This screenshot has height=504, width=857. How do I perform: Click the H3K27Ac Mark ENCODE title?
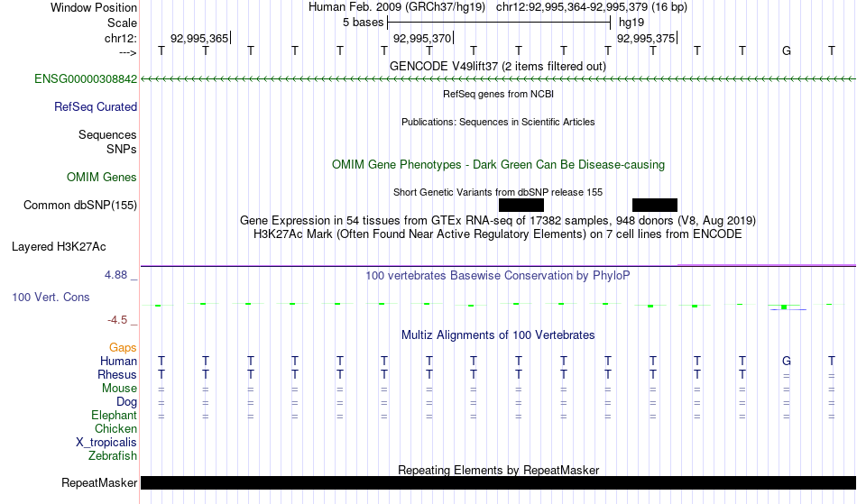tap(498, 234)
